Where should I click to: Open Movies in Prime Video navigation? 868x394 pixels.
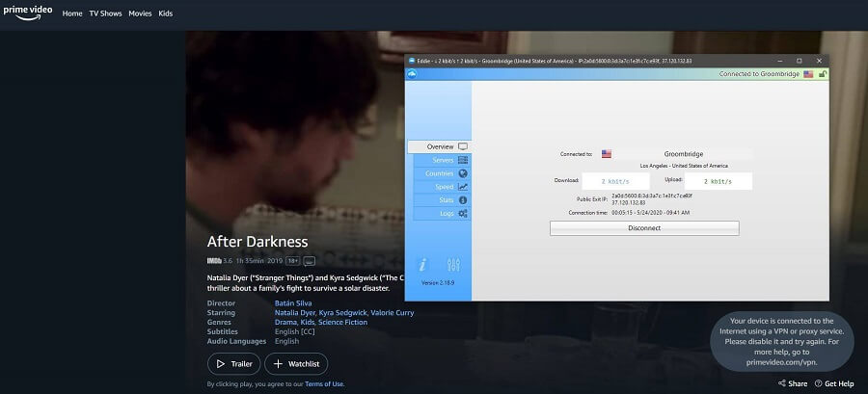pos(140,13)
